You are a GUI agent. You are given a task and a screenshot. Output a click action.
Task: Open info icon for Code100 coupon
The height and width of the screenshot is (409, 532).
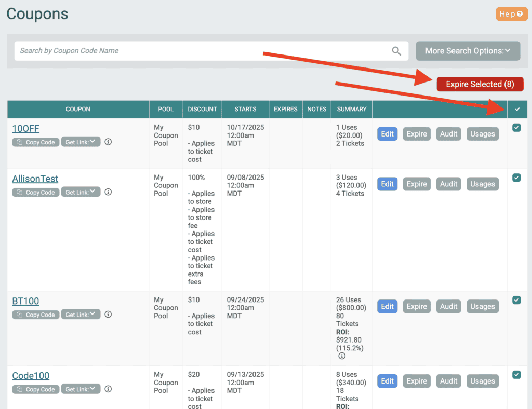[x=108, y=389]
